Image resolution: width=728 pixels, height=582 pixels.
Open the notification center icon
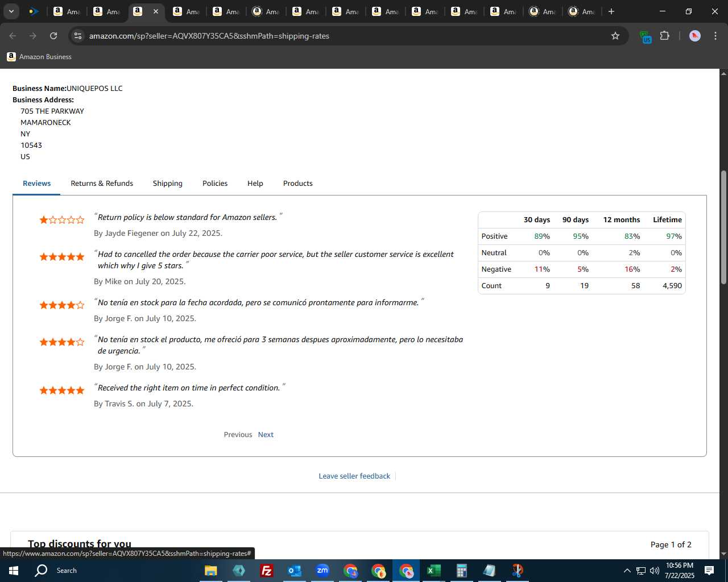[x=709, y=571]
